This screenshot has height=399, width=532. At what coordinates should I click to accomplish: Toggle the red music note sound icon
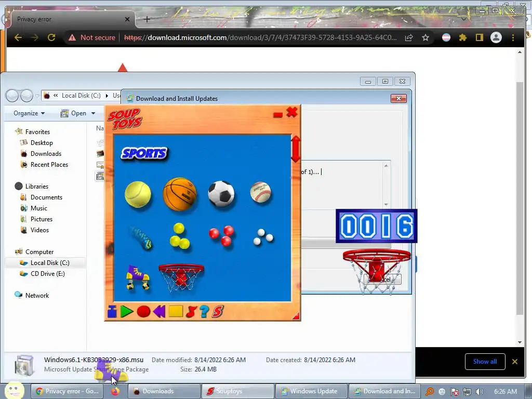pyautogui.click(x=191, y=312)
